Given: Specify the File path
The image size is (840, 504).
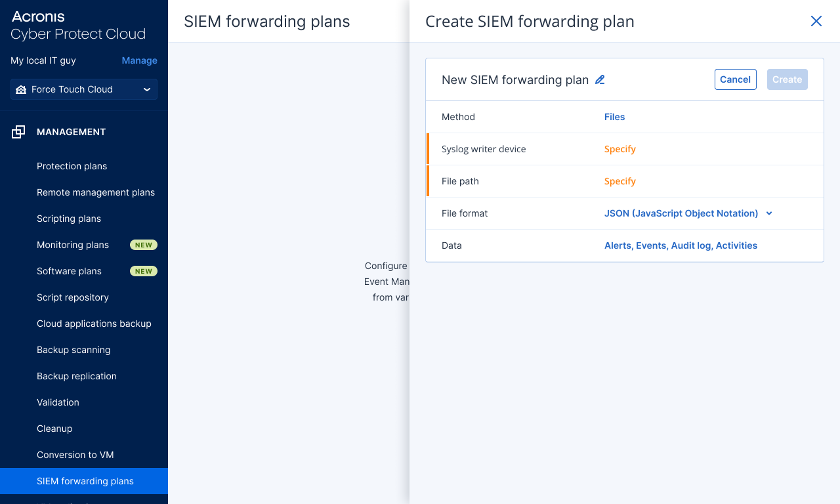Looking at the screenshot, I should [619, 181].
